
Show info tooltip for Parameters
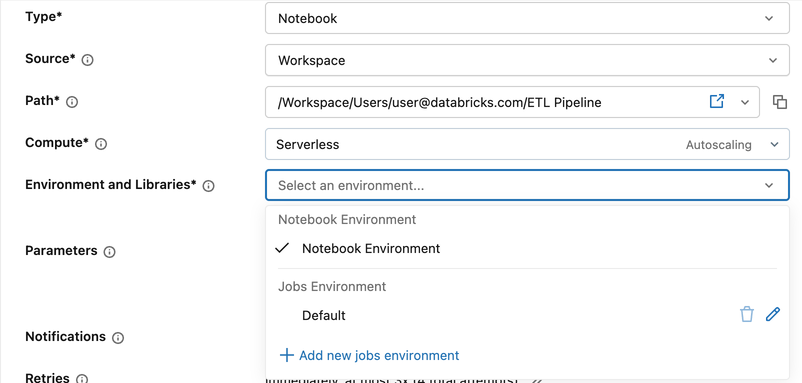109,252
